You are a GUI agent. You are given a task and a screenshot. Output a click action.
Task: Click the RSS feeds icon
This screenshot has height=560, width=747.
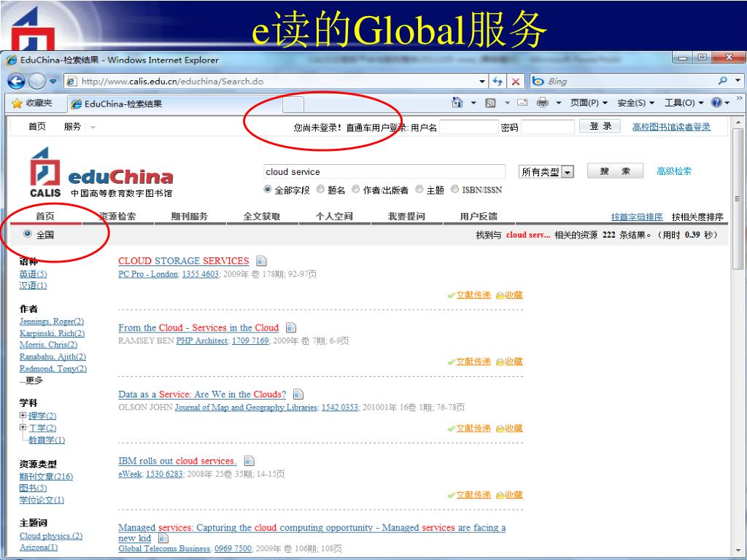tap(490, 103)
